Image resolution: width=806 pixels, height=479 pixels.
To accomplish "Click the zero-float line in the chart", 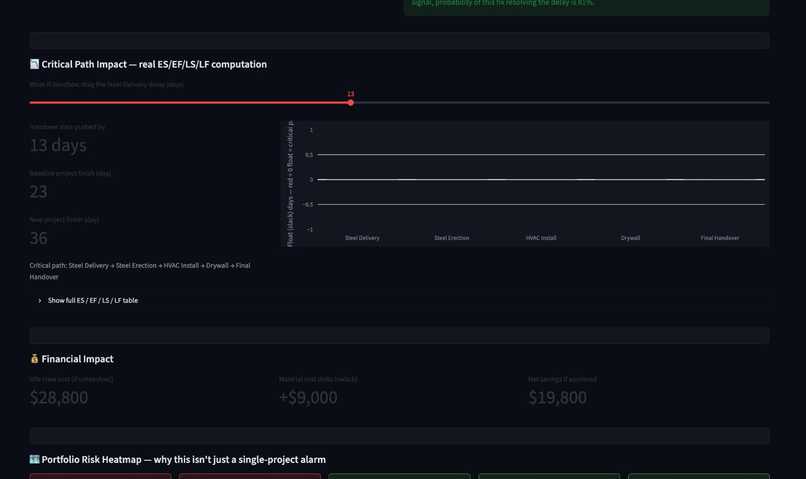I will [x=541, y=179].
